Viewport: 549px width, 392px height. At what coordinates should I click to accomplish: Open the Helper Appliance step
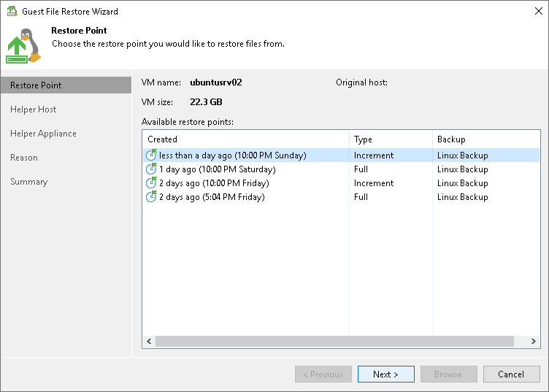43,134
